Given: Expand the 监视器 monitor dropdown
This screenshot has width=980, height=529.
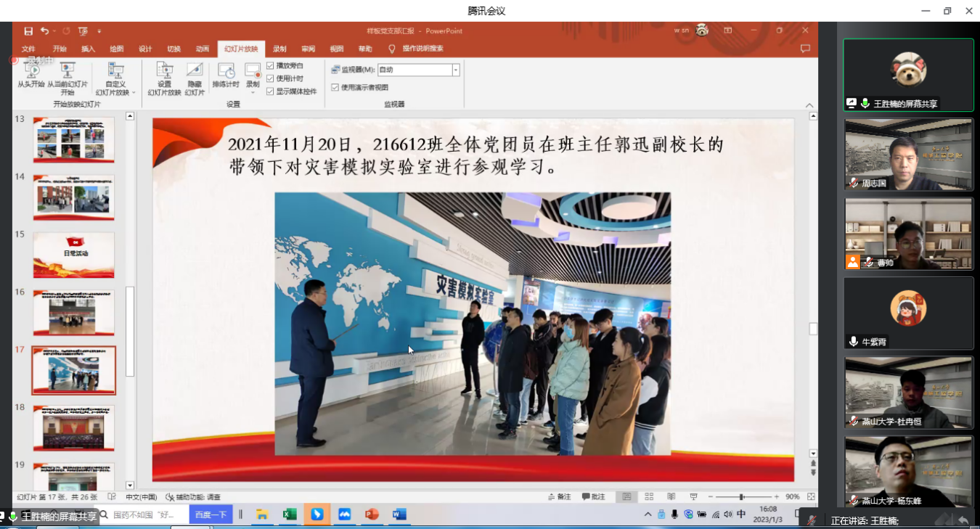Looking at the screenshot, I should click(x=456, y=70).
